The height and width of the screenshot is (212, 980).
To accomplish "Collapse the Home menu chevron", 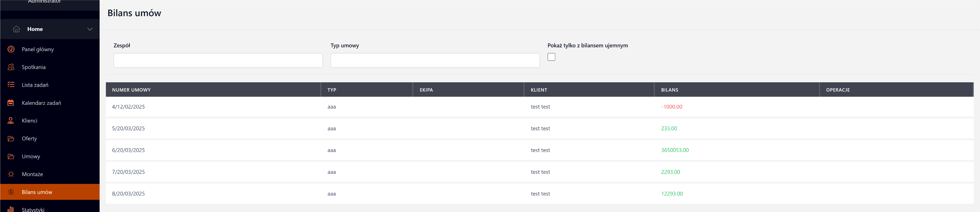I will pyautogui.click(x=90, y=29).
